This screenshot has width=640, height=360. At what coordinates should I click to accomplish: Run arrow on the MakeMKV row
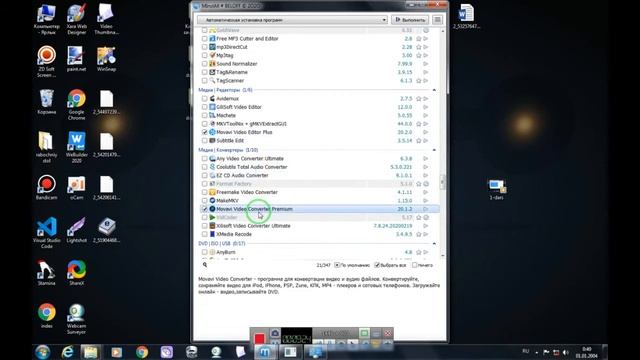pyautogui.click(x=426, y=201)
